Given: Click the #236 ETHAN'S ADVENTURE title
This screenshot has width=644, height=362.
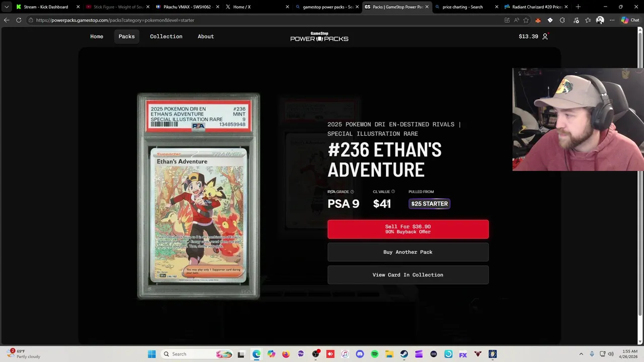Looking at the screenshot, I should 384,160.
